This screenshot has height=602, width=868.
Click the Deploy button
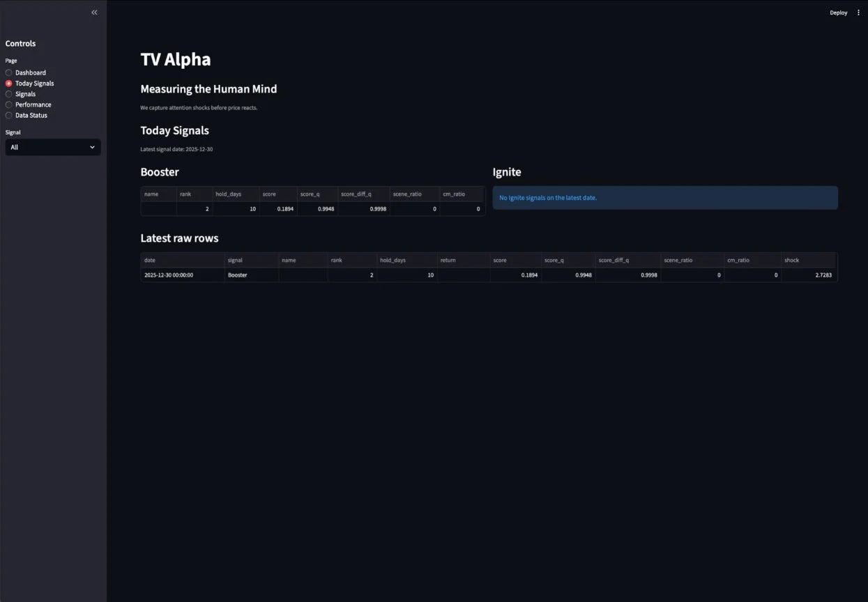click(x=838, y=12)
